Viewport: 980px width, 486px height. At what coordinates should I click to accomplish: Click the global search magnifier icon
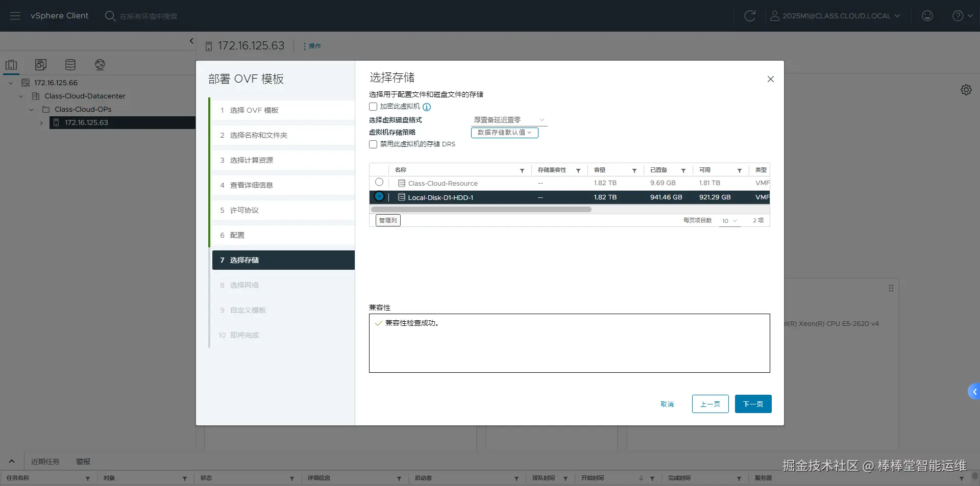pyautogui.click(x=110, y=16)
